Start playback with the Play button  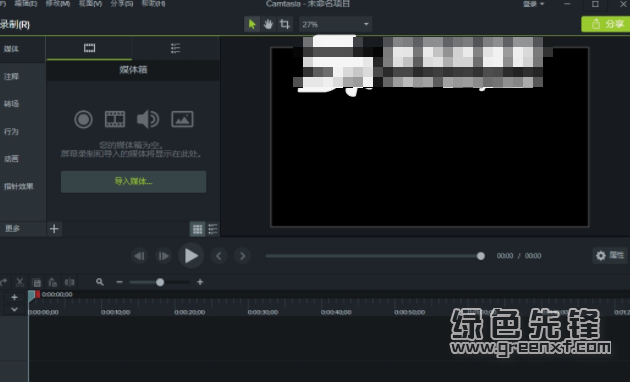point(191,256)
